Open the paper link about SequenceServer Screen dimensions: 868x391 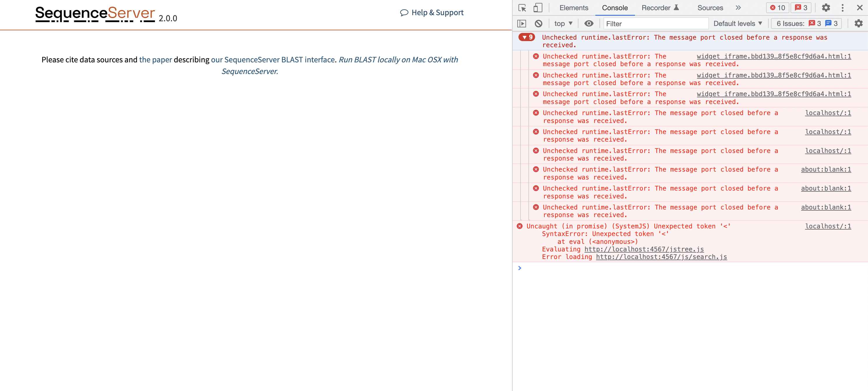click(156, 59)
